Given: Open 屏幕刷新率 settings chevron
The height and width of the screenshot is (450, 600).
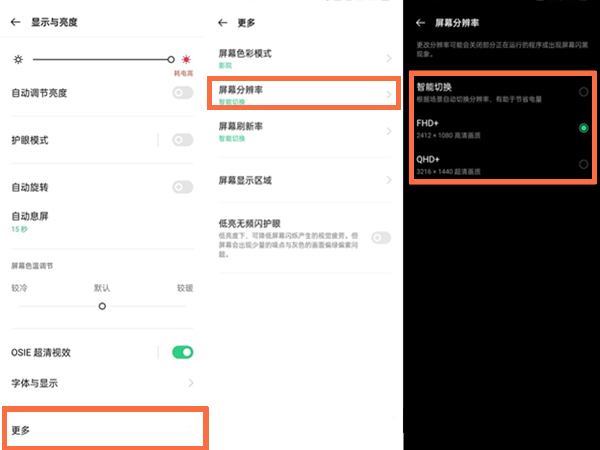Looking at the screenshot, I should (389, 132).
